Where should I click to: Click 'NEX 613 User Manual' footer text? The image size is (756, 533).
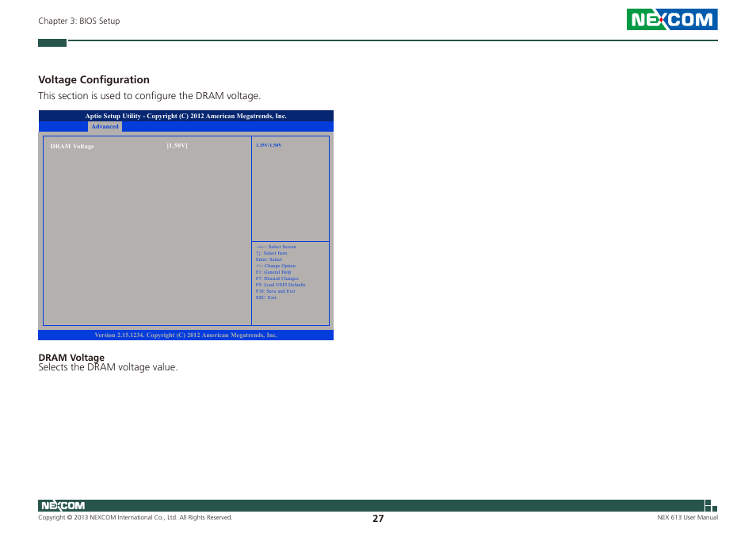[x=687, y=518]
